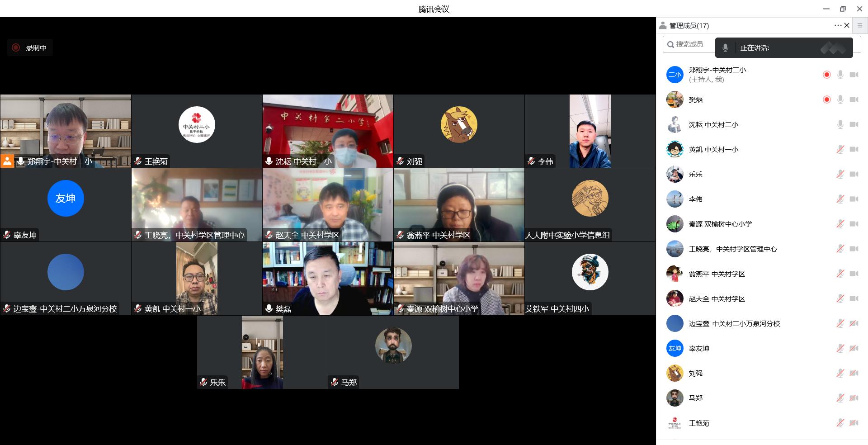Unmute 黄凯 中关村一小 in the member list
This screenshot has width=868, height=445.
840,149
